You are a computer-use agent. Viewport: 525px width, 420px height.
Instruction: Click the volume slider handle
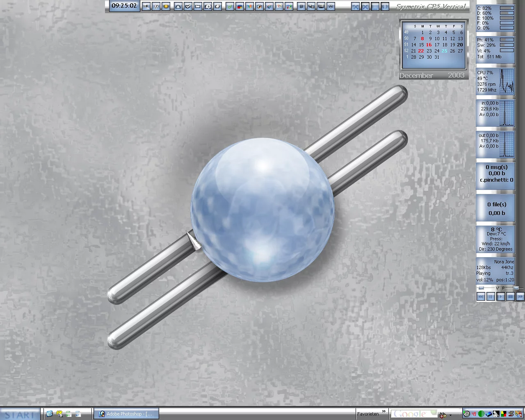click(481, 288)
